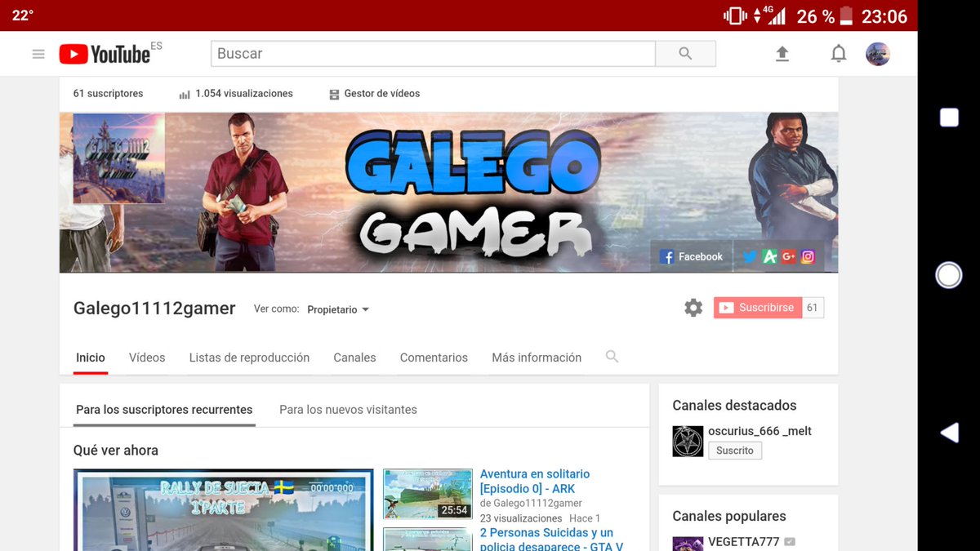Play the Rally de Suecia featured video
980x551 pixels.
[223, 510]
